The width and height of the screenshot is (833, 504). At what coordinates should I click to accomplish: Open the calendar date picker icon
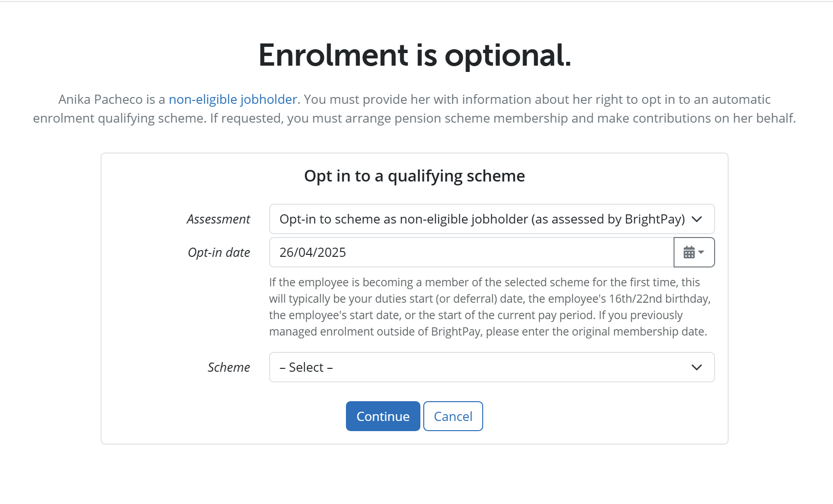(689, 252)
